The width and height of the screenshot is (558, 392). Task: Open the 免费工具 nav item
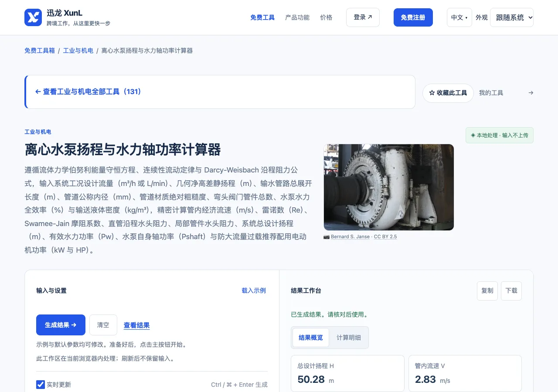click(x=262, y=17)
